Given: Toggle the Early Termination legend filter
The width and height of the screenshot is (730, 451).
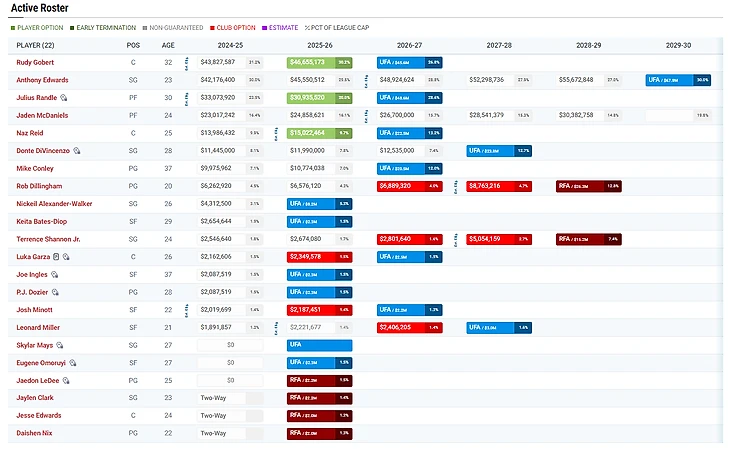Looking at the screenshot, I should tap(108, 27).
